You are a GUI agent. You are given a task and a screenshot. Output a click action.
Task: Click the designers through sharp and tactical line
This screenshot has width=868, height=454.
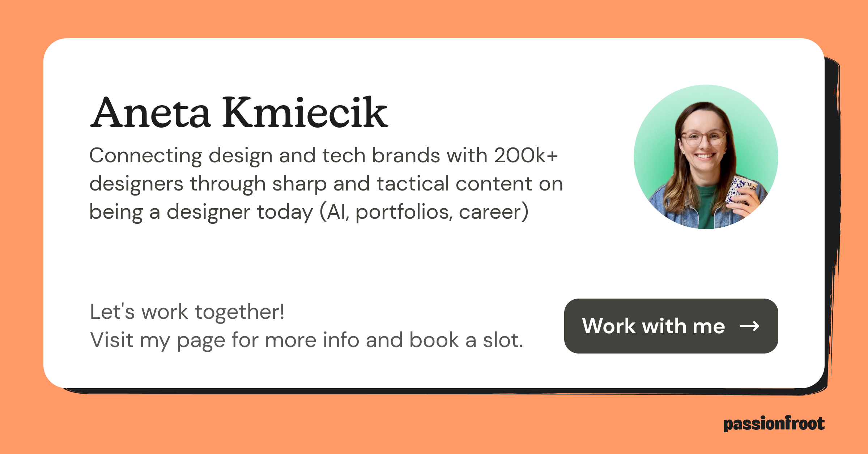click(x=326, y=184)
